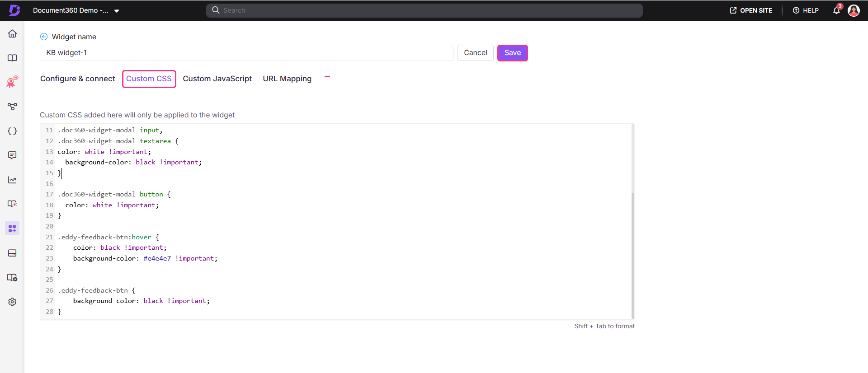Open the glossary book sparkle icon
Viewport: 868px width, 373px height.
(12, 204)
